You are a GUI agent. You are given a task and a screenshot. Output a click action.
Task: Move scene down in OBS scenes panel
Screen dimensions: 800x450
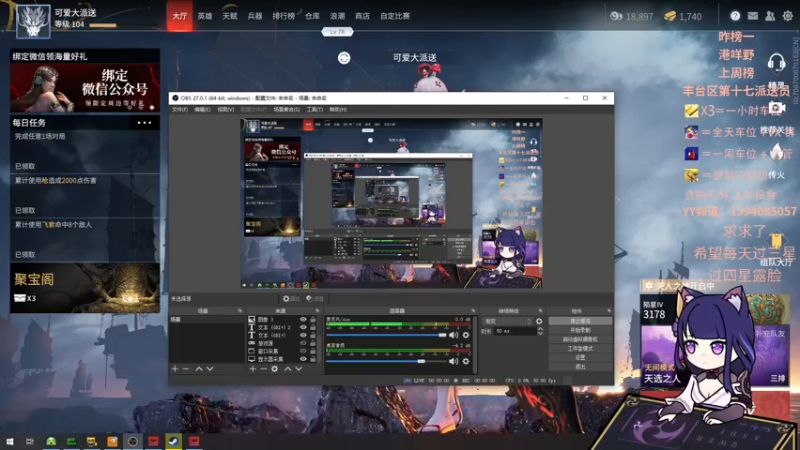click(210, 368)
